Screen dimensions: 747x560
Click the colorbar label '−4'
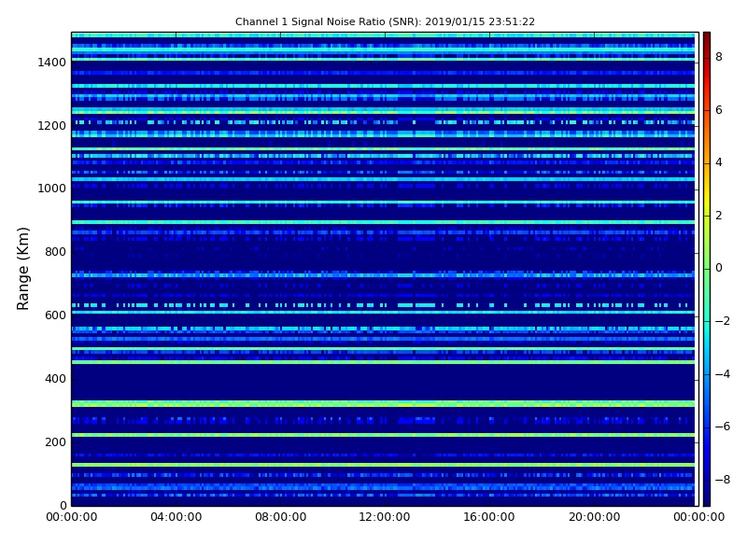pyautogui.click(x=723, y=374)
